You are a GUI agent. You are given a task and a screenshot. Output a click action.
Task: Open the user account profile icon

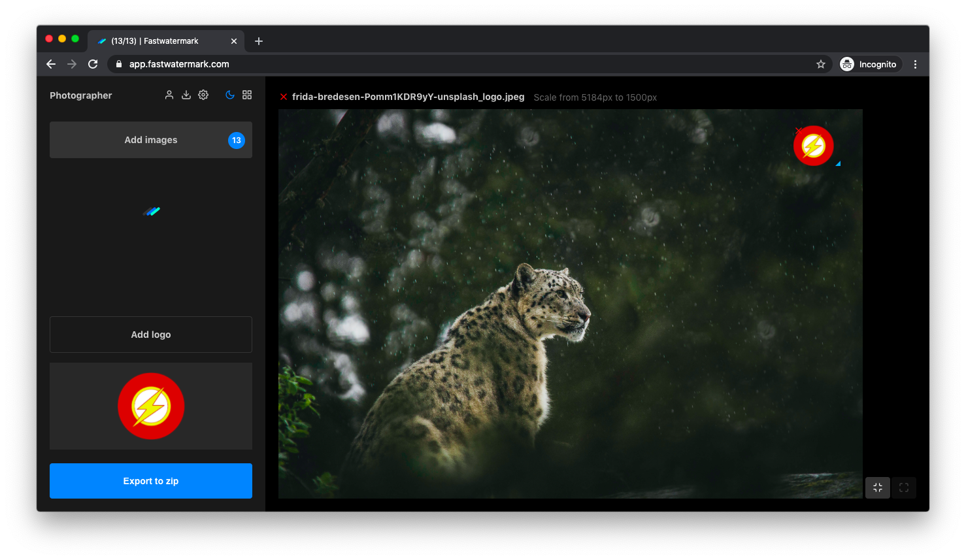point(169,95)
